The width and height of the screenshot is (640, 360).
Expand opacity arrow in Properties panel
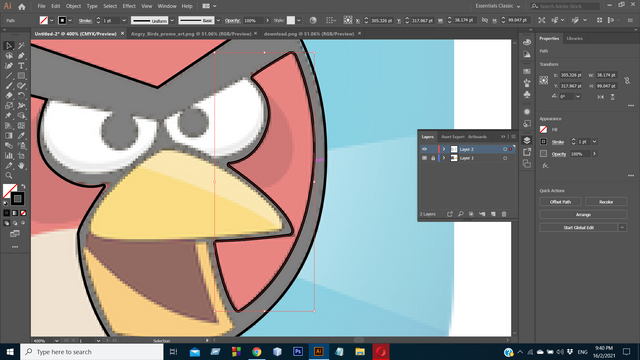point(594,154)
